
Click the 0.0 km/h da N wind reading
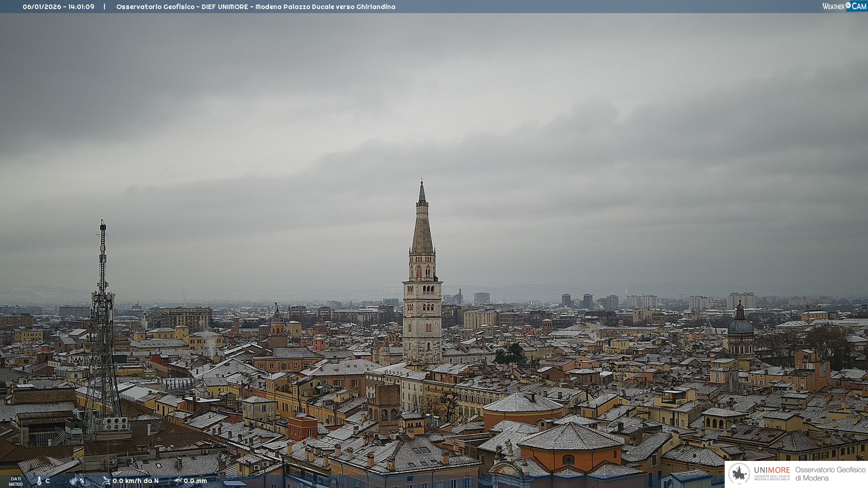point(136,481)
